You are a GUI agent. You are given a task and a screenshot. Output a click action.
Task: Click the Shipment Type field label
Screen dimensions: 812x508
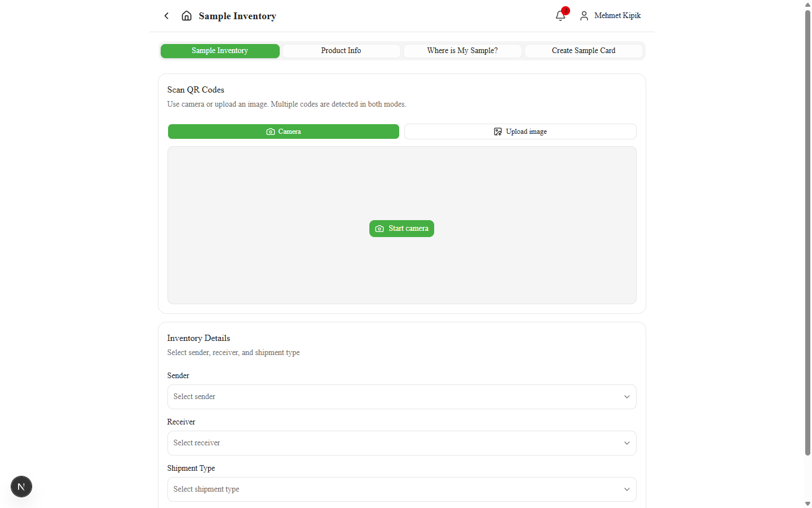[191, 468]
